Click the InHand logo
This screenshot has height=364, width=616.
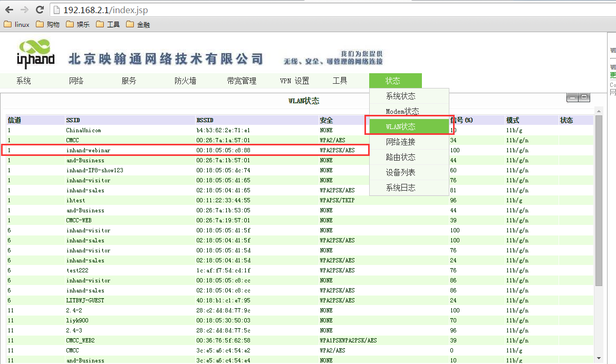tap(36, 54)
